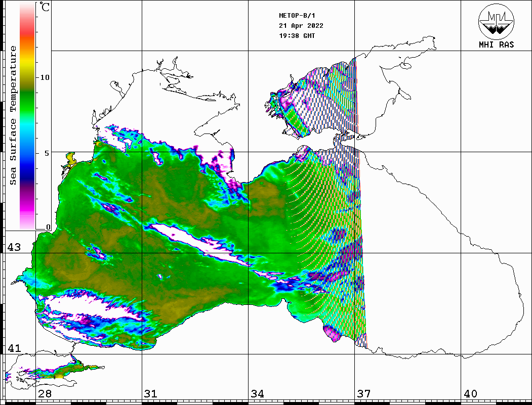Click the longitude label '34'

257,394
